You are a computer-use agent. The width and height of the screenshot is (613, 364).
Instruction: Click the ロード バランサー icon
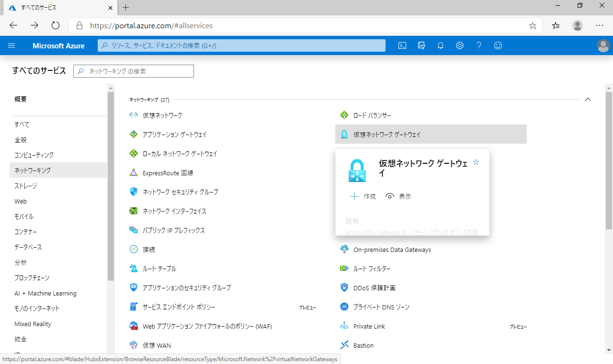[x=344, y=115]
